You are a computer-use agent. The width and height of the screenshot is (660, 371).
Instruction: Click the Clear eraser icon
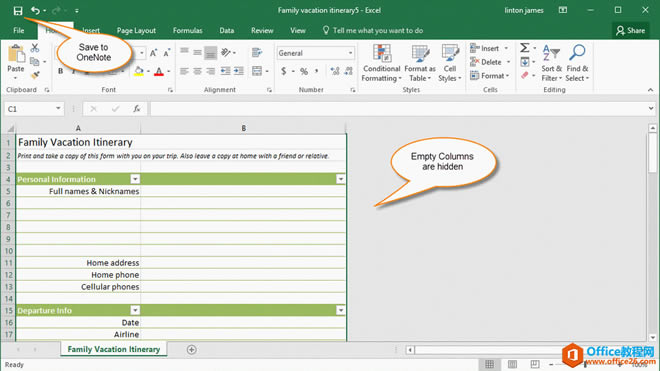click(524, 75)
